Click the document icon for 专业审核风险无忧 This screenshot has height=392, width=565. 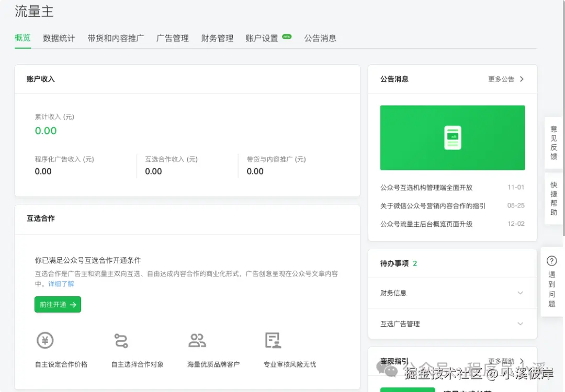273,340
